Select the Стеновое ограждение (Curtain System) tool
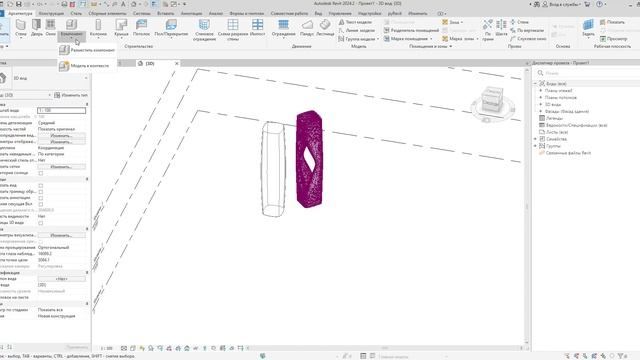 [x=204, y=30]
